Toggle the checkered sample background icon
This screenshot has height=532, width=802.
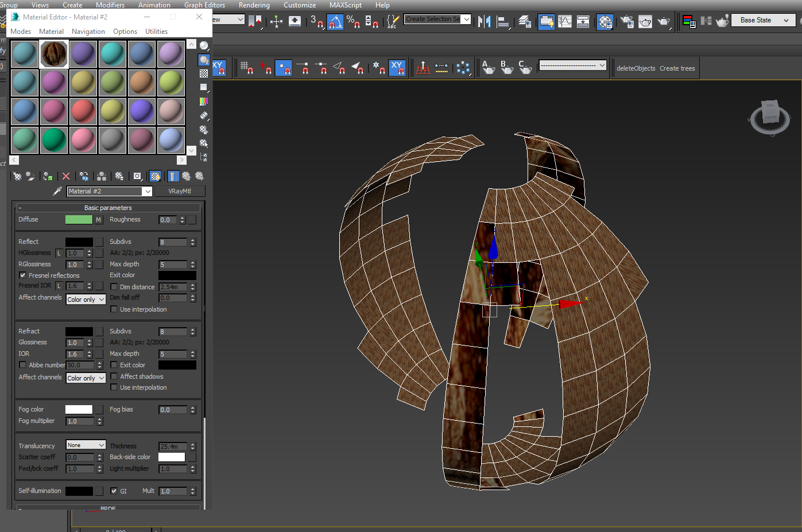203,73
